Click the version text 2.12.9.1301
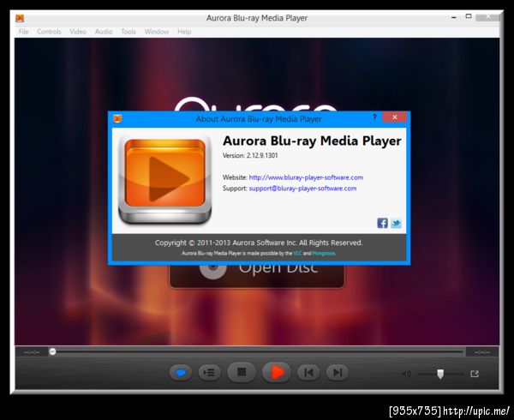514x420 pixels. 262,155
